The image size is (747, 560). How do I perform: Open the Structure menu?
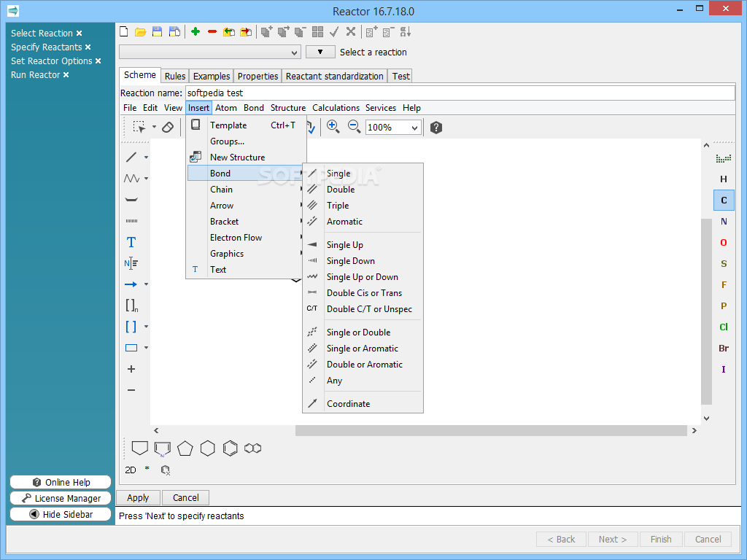click(x=287, y=108)
